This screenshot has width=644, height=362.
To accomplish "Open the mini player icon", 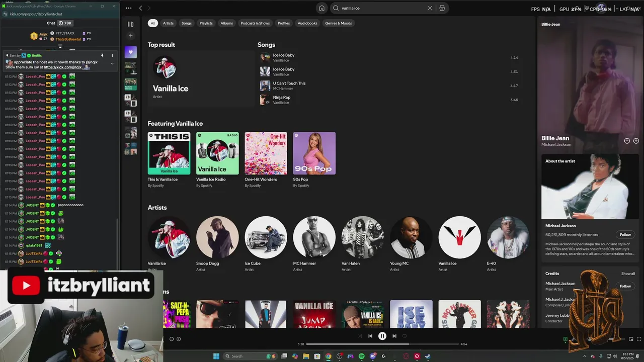I will click(631, 339).
